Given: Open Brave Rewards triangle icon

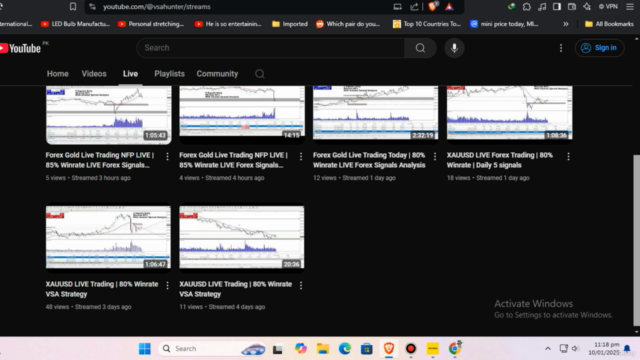Looking at the screenshot, I should [449, 7].
